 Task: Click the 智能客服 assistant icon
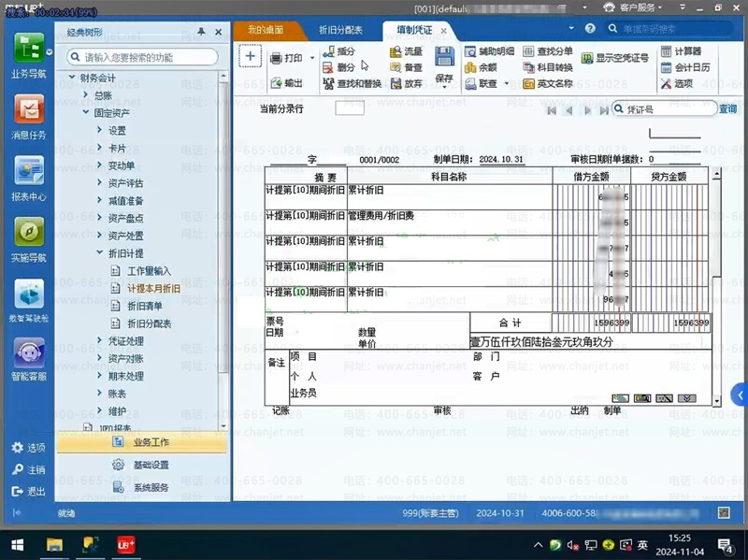(x=28, y=354)
